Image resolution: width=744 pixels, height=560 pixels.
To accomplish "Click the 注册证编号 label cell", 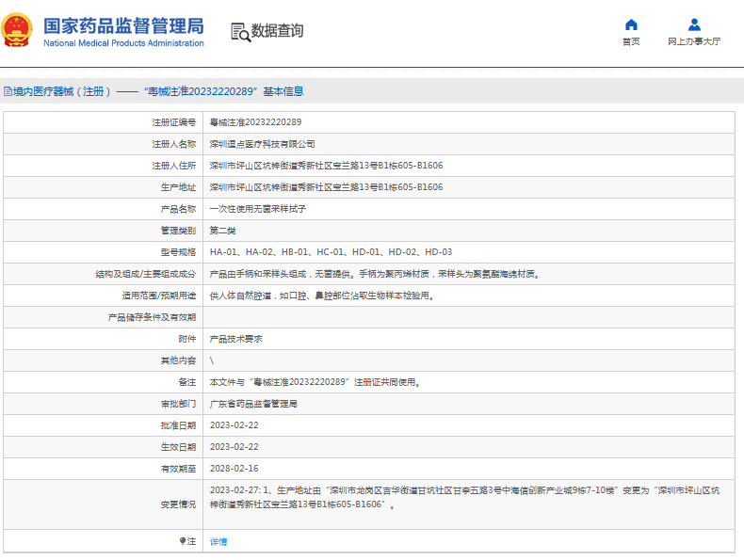I will 103,122.
